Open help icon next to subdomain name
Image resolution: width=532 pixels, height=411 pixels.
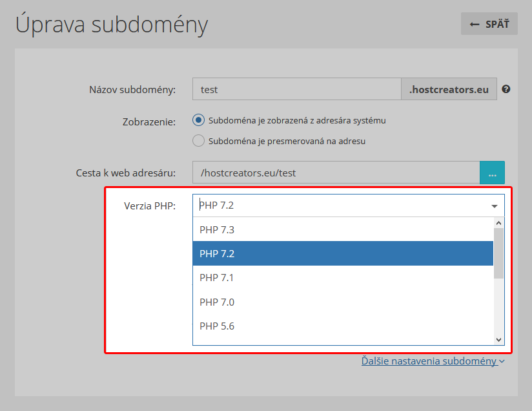[x=506, y=89]
